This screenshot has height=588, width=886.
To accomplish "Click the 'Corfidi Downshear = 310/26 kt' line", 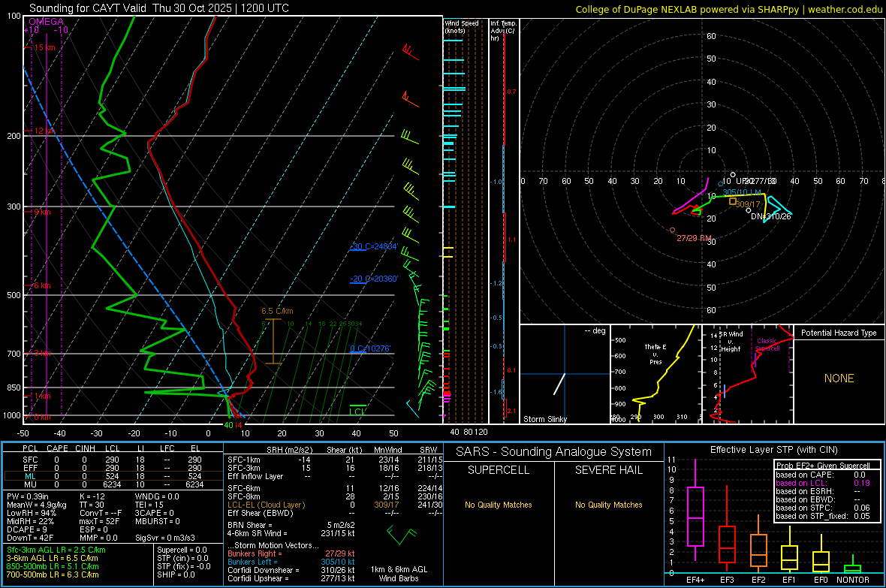I will [291, 570].
